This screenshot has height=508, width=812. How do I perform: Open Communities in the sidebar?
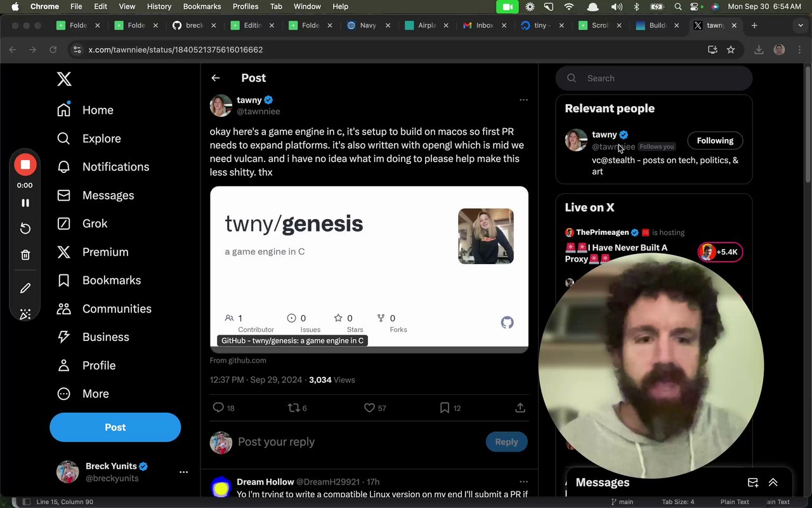point(104,309)
